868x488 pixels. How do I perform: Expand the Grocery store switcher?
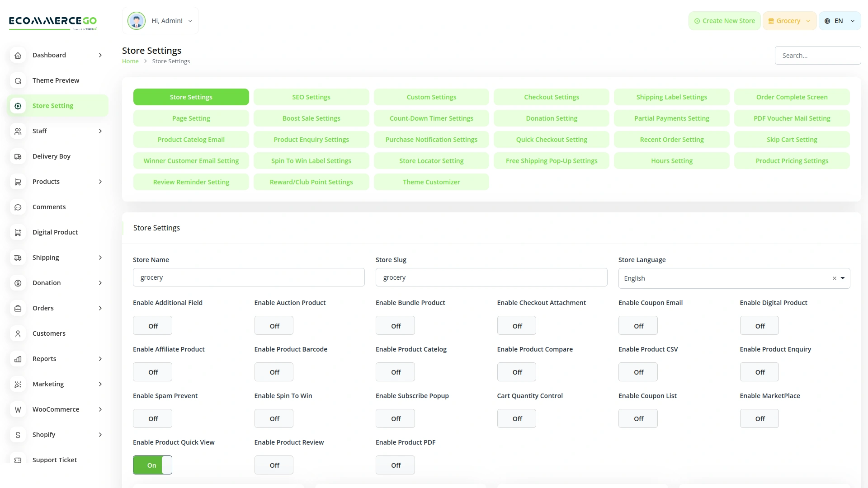[x=789, y=20]
